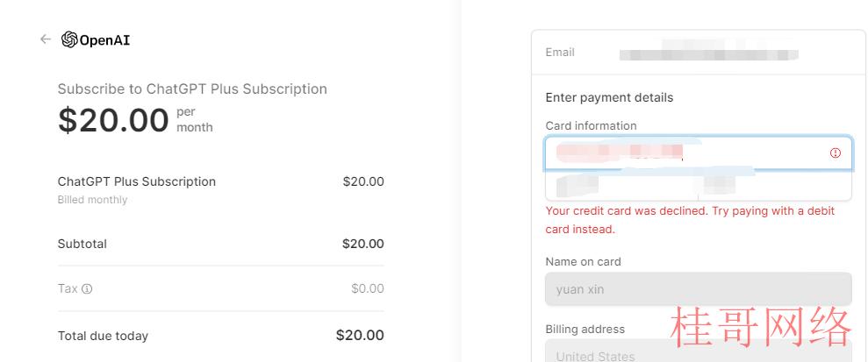
Task: Click the red Chinese watermark text
Action: coord(760,327)
